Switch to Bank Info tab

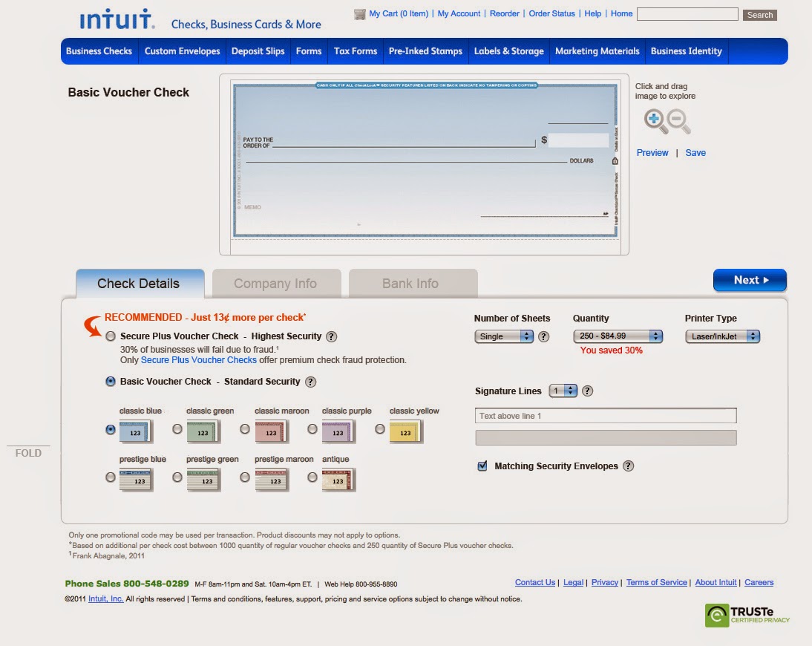pyautogui.click(x=413, y=284)
